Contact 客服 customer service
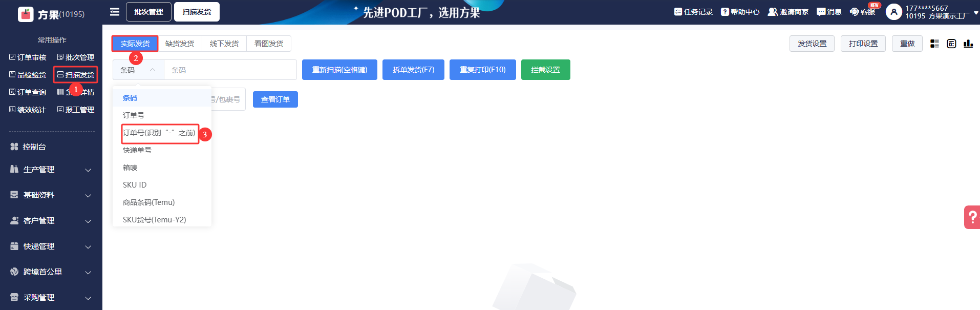980x310 pixels. click(863, 12)
